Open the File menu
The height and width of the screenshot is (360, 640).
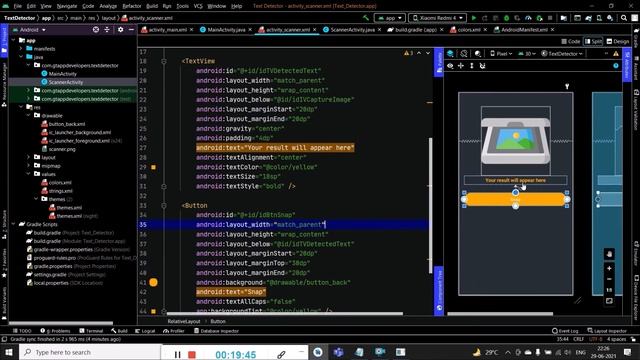pyautogui.click(x=17, y=6)
